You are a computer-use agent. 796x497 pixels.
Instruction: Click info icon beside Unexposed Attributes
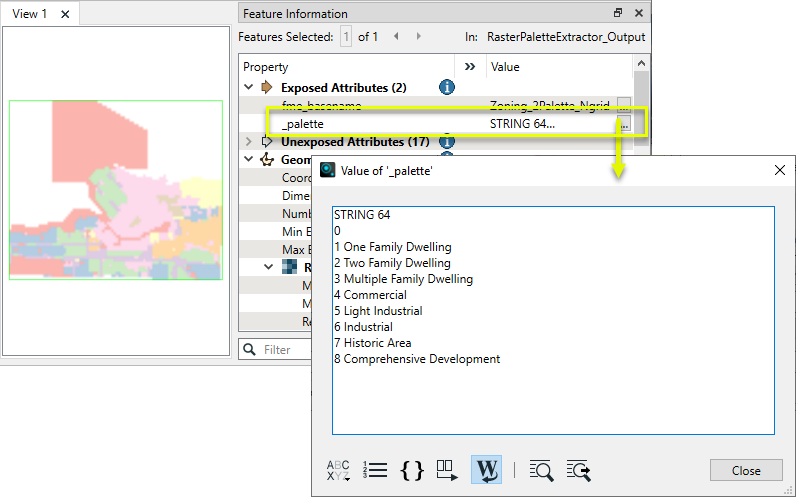pos(447,142)
